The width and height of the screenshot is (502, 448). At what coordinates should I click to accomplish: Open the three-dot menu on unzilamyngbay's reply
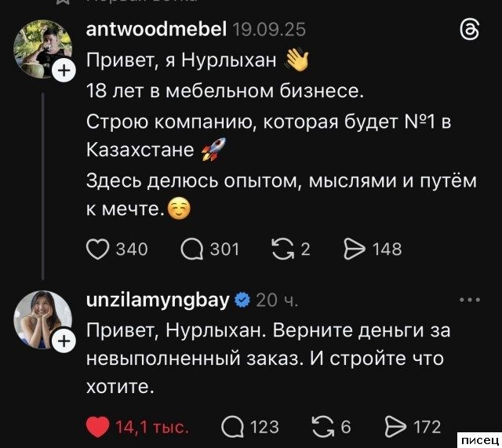click(468, 300)
